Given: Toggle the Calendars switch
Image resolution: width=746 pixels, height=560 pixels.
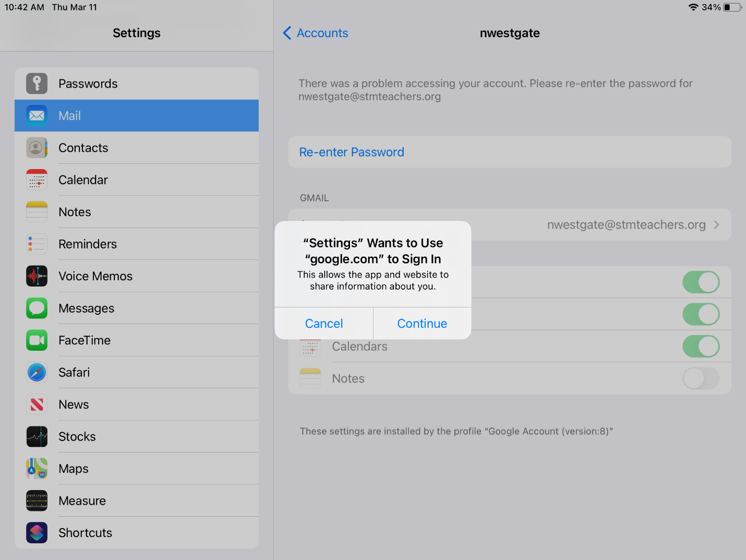Looking at the screenshot, I should point(701,347).
